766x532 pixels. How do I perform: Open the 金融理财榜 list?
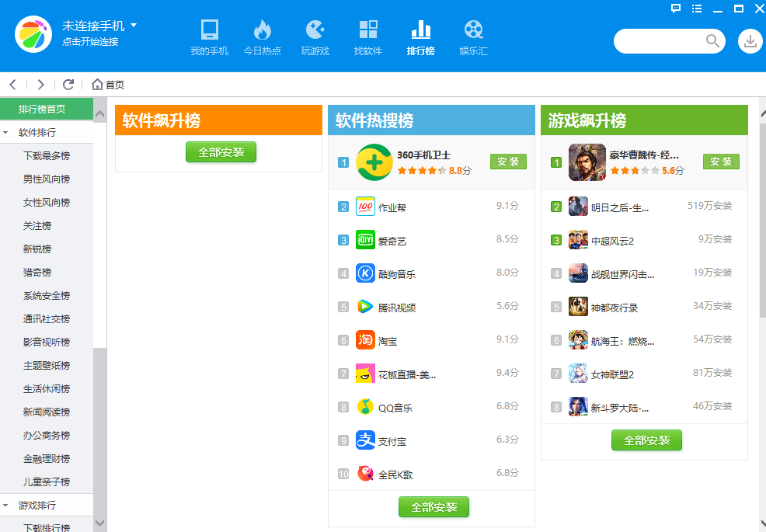coord(47,459)
